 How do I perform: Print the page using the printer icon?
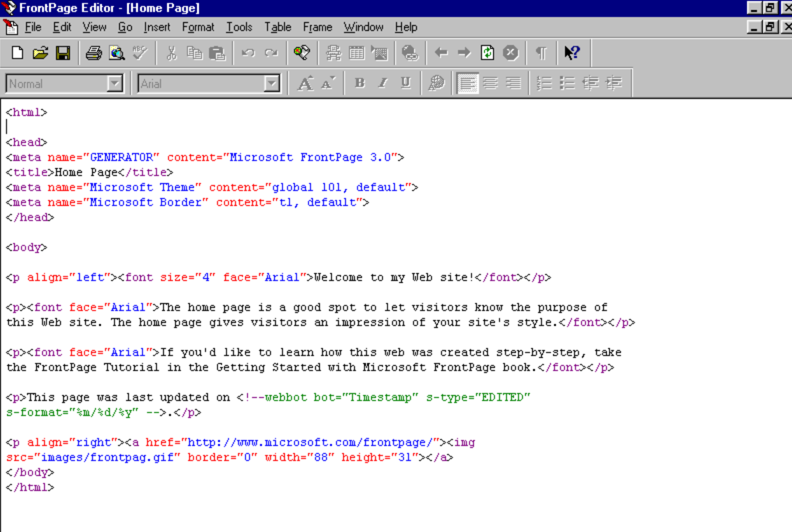pyautogui.click(x=93, y=52)
